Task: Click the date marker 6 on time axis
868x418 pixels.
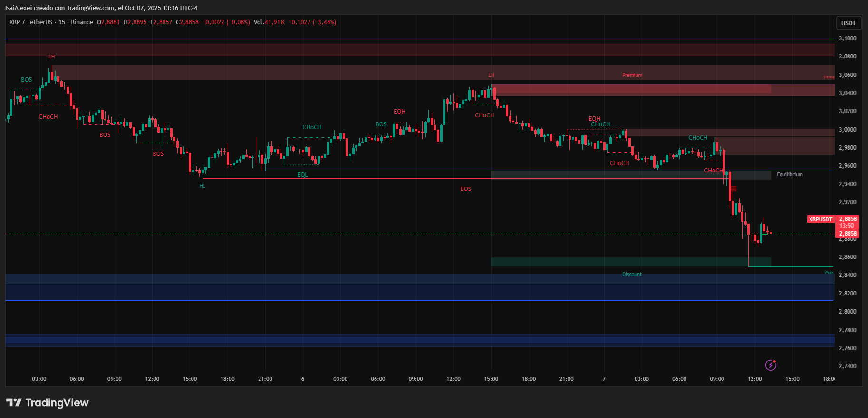Action: point(303,379)
